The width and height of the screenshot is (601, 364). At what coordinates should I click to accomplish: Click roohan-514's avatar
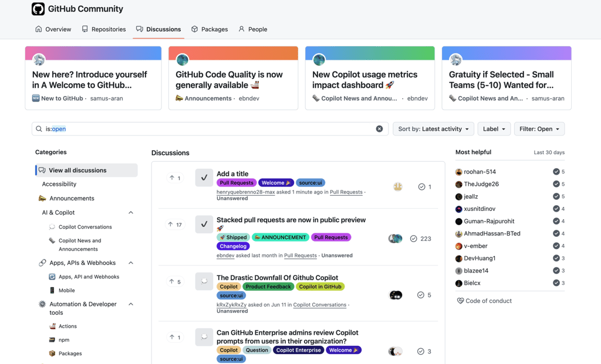coord(459,172)
